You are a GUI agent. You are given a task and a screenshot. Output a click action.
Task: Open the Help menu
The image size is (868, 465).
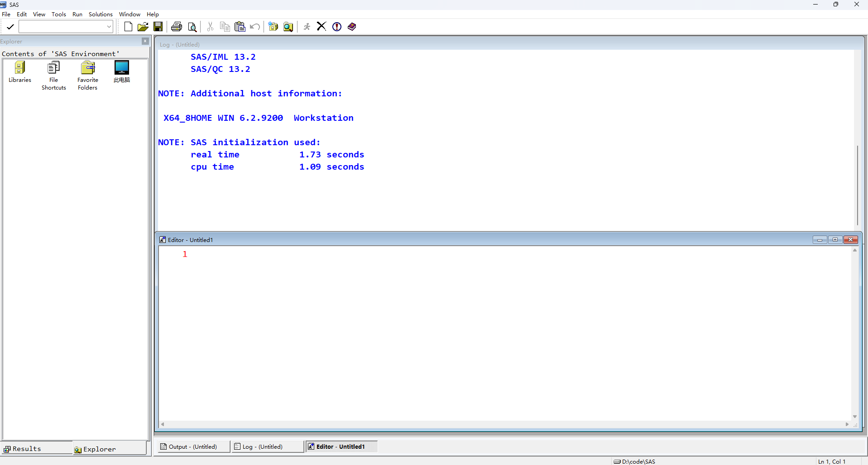tap(153, 14)
